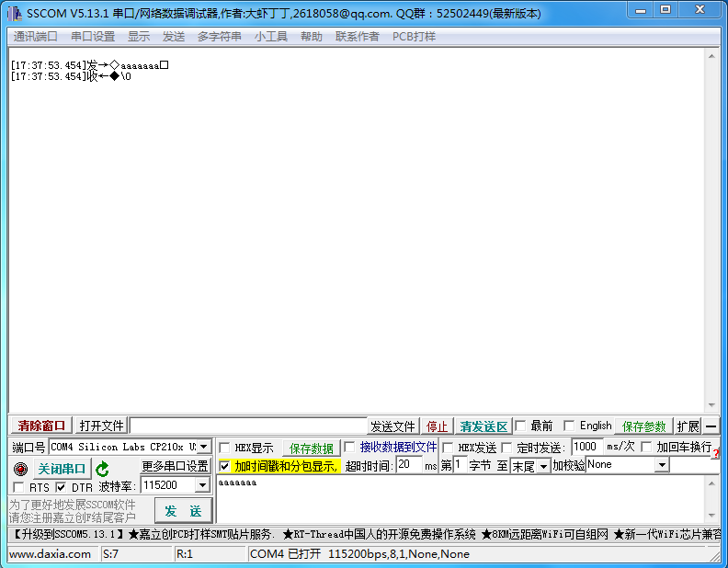Click the www.daxia.com status bar link

(x=50, y=554)
